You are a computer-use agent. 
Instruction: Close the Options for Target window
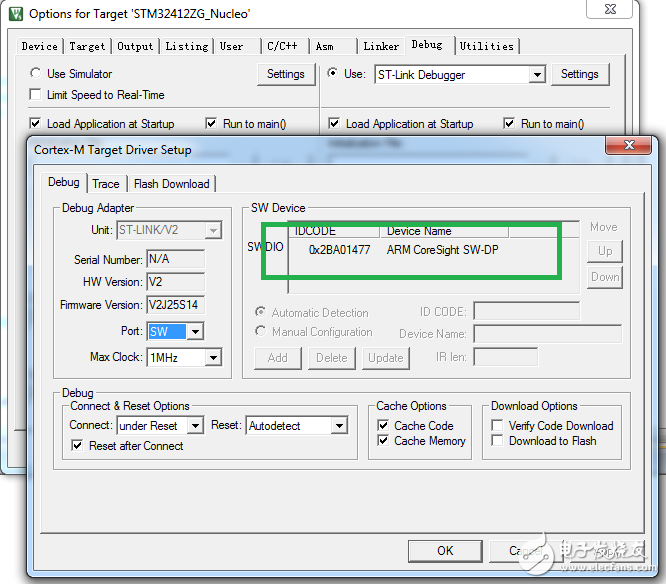click(x=610, y=8)
